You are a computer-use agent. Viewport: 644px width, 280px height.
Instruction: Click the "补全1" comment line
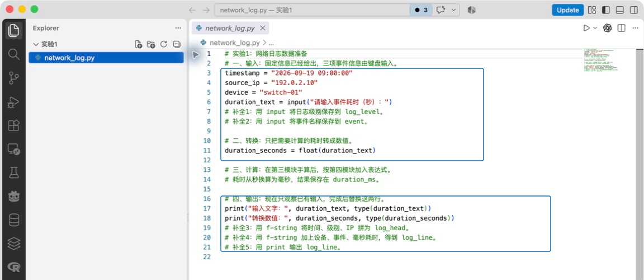tap(304, 111)
